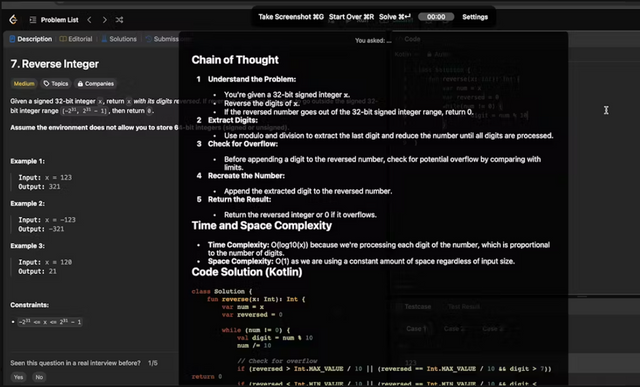Switch to the Description tab
This screenshot has height=387, width=640.
coord(31,39)
